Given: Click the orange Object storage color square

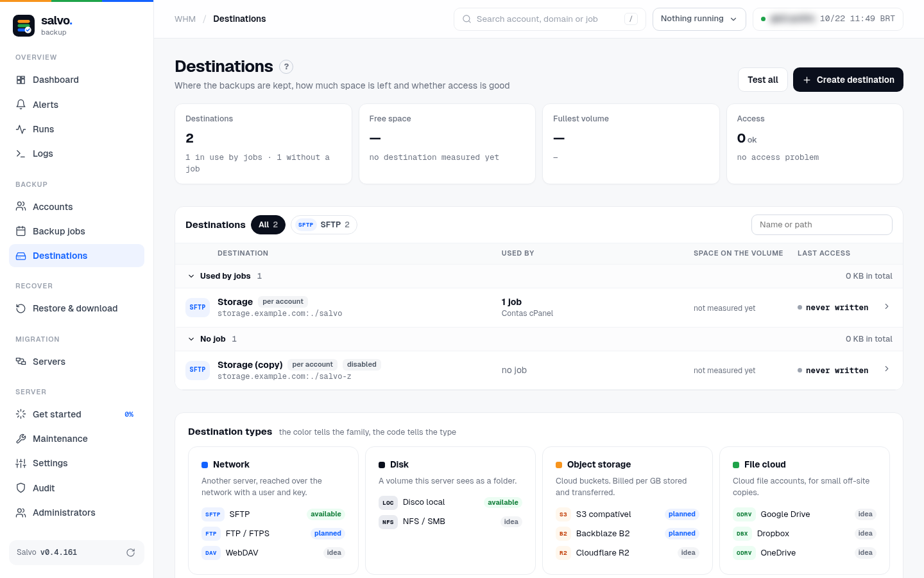Looking at the screenshot, I should [559, 465].
